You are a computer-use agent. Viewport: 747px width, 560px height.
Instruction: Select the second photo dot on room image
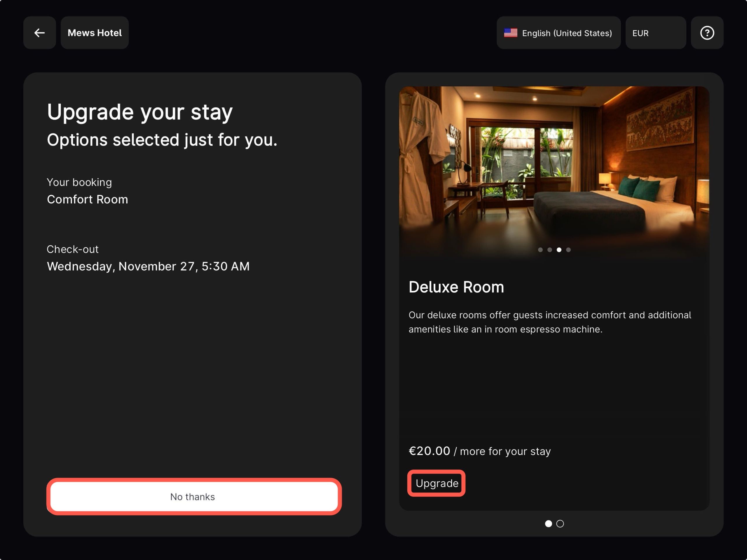tap(550, 250)
